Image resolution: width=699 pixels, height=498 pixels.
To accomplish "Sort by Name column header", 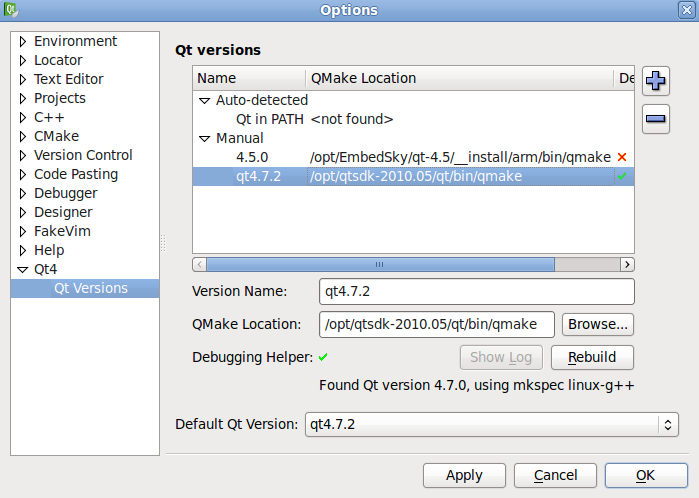I will click(x=250, y=78).
